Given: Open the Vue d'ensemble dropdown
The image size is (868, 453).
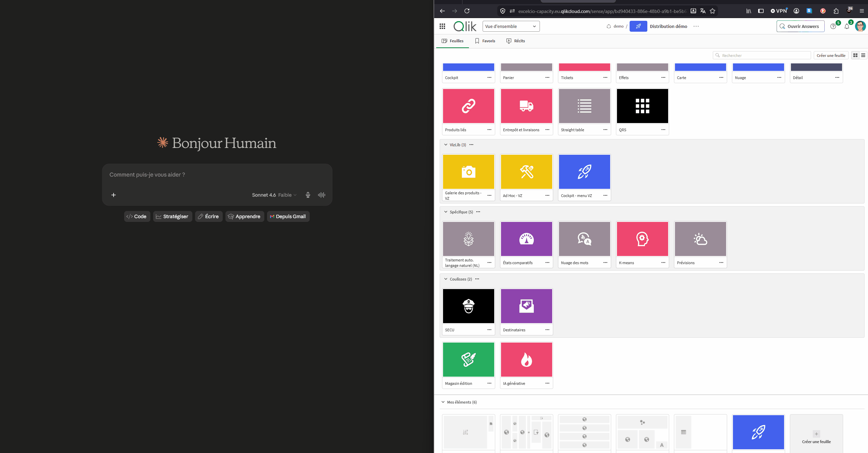Looking at the screenshot, I should (x=511, y=26).
